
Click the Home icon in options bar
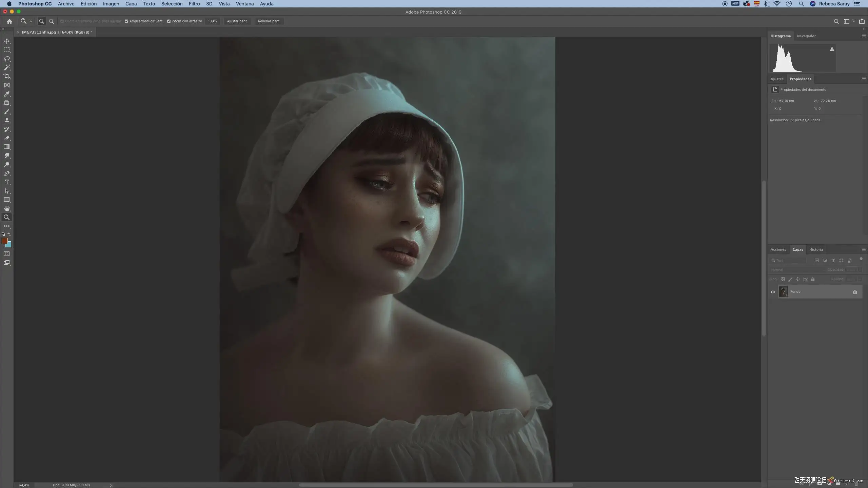tap(9, 21)
